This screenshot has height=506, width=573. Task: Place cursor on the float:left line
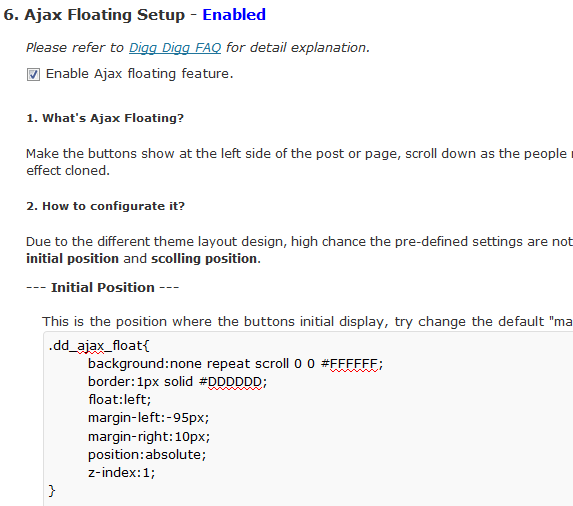(x=119, y=400)
